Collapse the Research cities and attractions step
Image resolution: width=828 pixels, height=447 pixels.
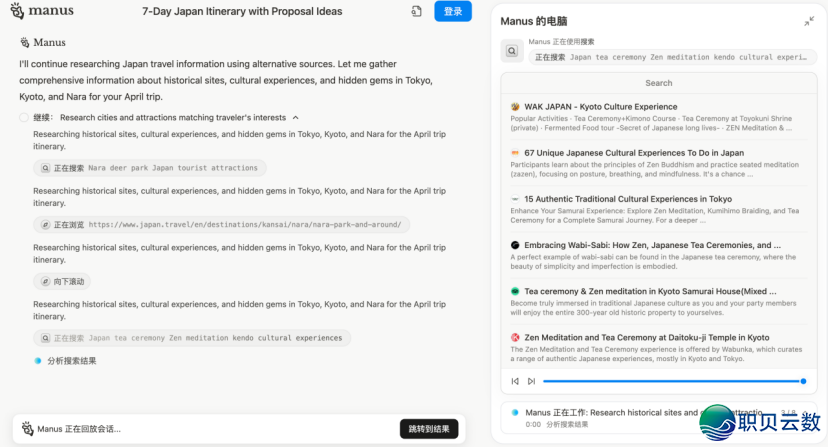[x=296, y=117]
